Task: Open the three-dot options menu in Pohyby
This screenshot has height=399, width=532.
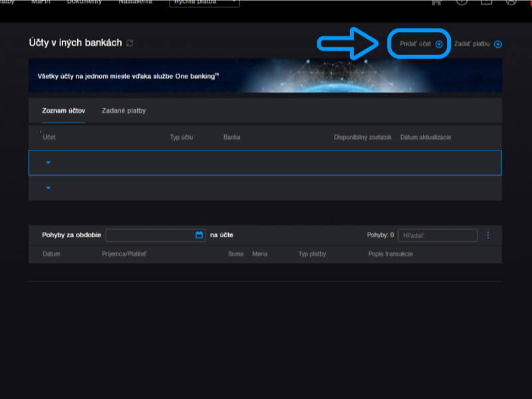Action: click(487, 235)
